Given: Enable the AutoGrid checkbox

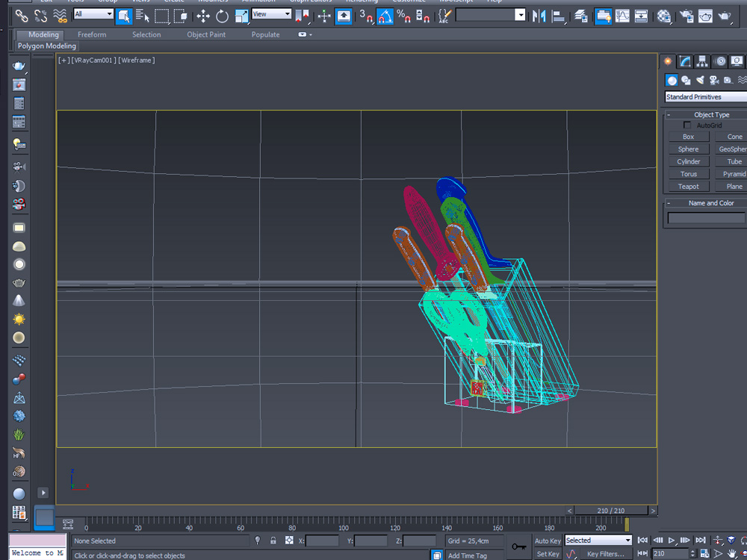Looking at the screenshot, I should point(687,125).
